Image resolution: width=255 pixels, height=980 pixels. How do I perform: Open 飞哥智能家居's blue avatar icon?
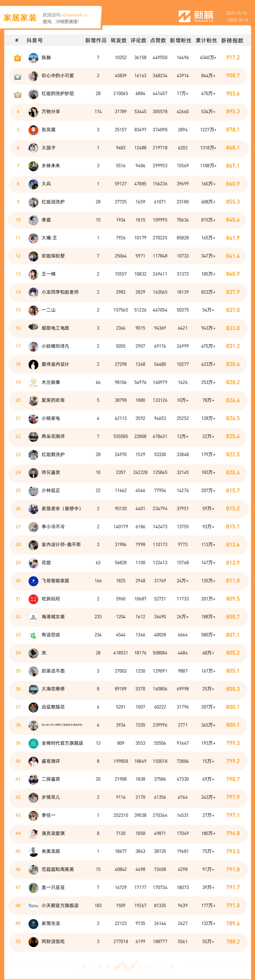(x=33, y=581)
